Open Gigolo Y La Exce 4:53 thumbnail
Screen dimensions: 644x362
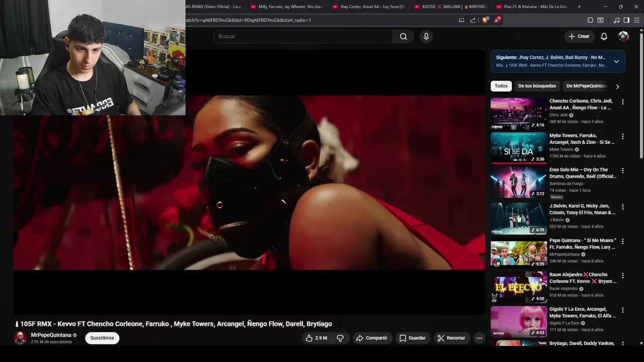[x=518, y=322]
